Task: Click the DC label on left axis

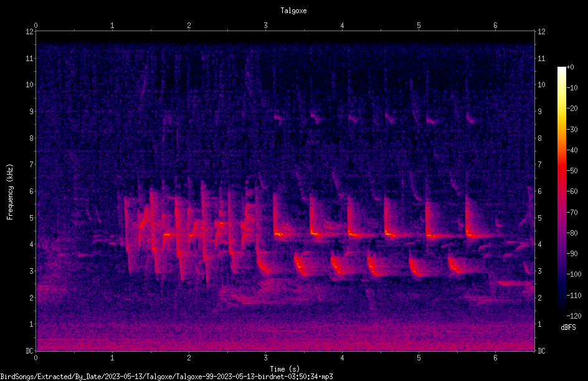Action: tap(29, 351)
